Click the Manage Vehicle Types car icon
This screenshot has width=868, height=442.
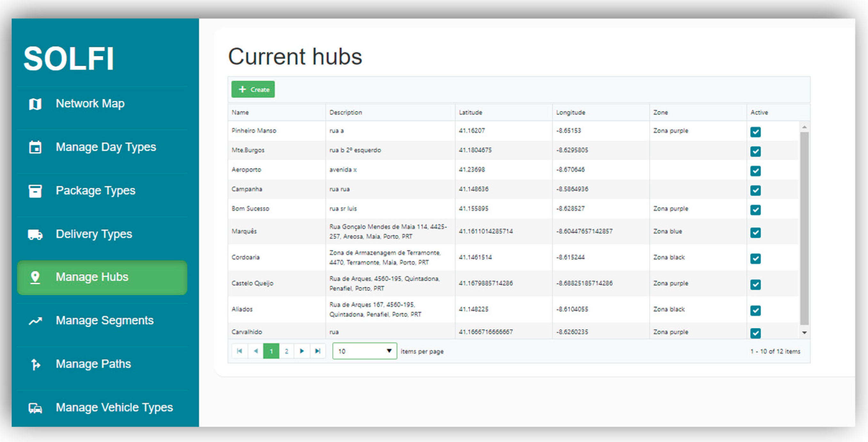coord(35,407)
